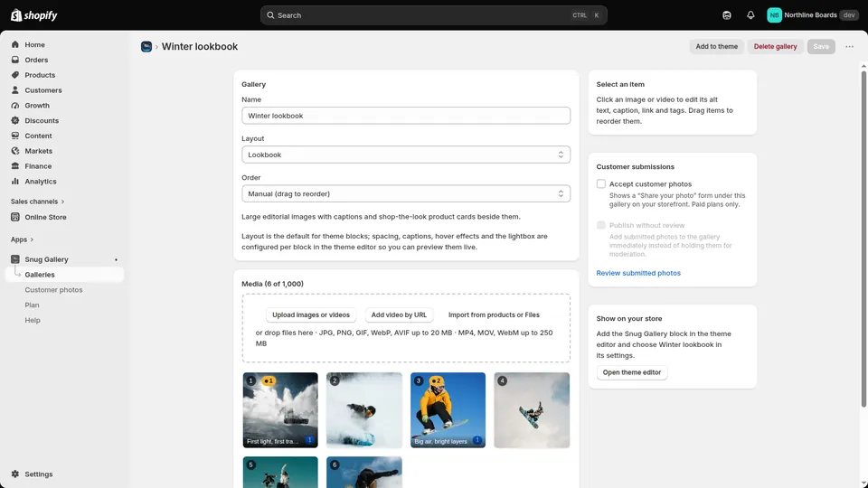Click the Online Store icon
Image resolution: width=868 pixels, height=488 pixels.
[x=15, y=217]
